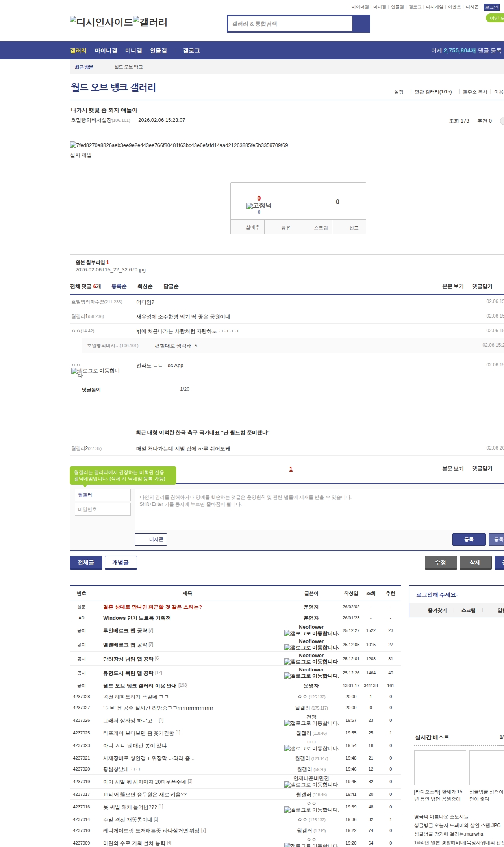504x847 pixels.
Task: Open the attached post image 7fed8270a8826aeb
Action: click(179, 145)
